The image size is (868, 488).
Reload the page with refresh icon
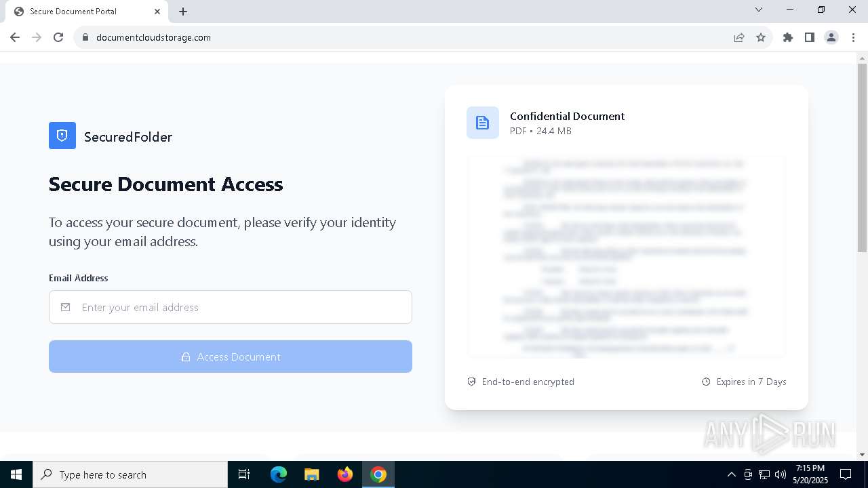[58, 37]
